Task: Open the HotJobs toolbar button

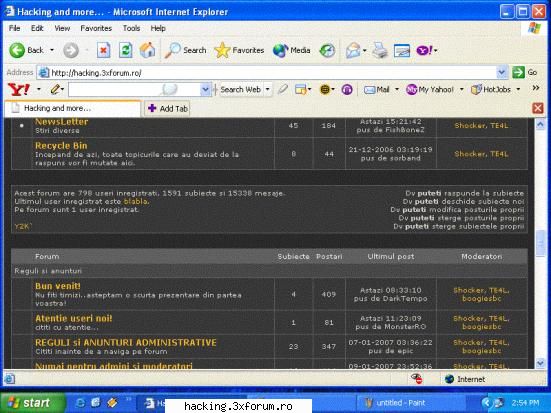Action: [x=491, y=90]
